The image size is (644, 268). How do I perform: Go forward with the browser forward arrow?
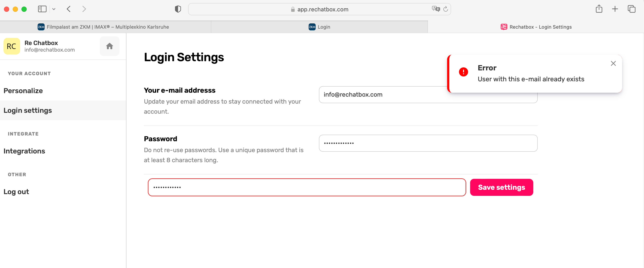(x=84, y=9)
